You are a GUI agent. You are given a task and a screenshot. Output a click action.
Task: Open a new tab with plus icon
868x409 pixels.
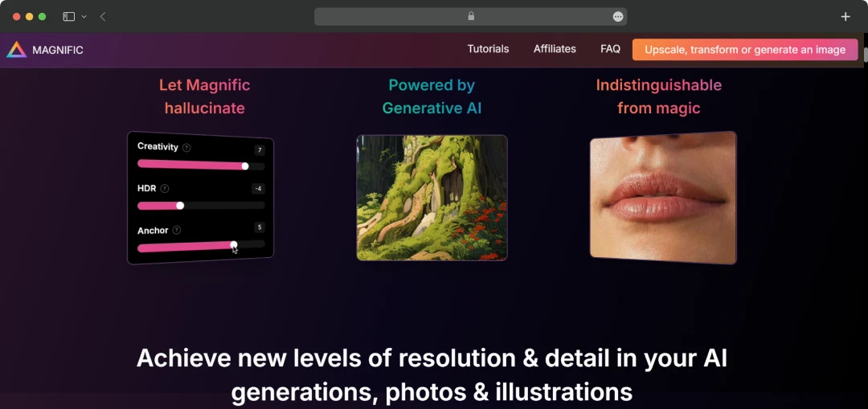[845, 17]
